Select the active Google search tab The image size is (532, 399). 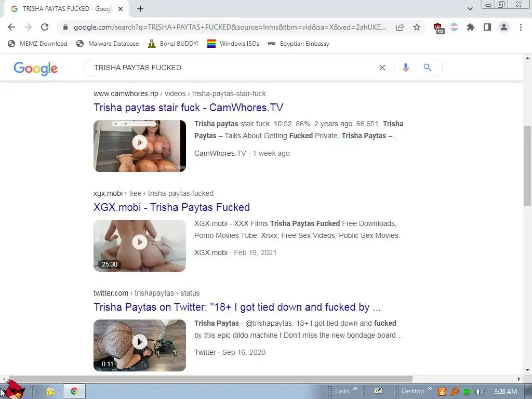click(x=66, y=9)
